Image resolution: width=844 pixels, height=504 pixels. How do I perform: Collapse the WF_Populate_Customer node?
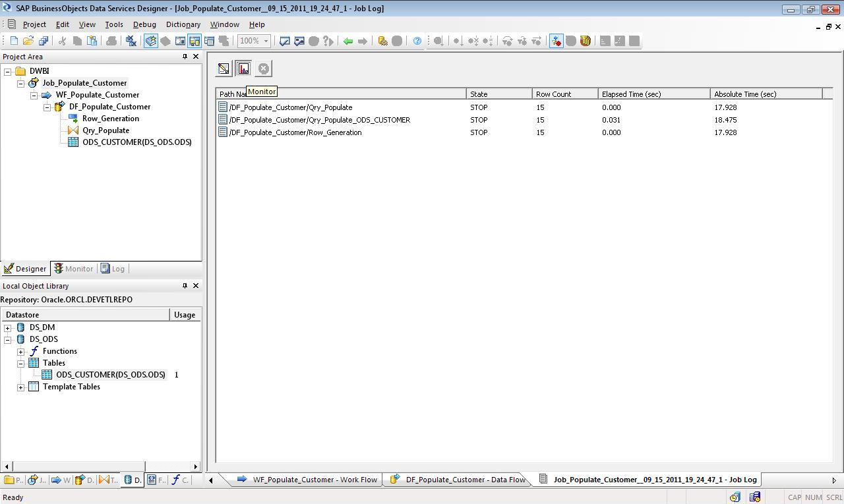(34, 95)
